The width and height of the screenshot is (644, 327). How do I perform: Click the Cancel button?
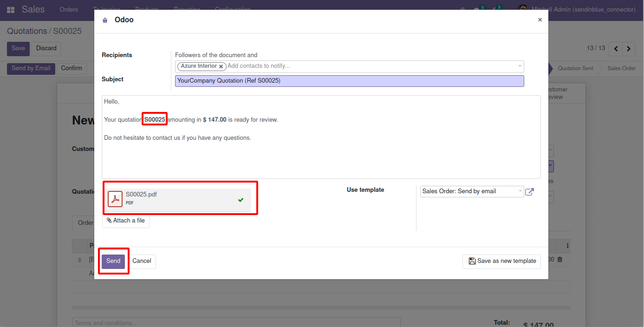(142, 261)
